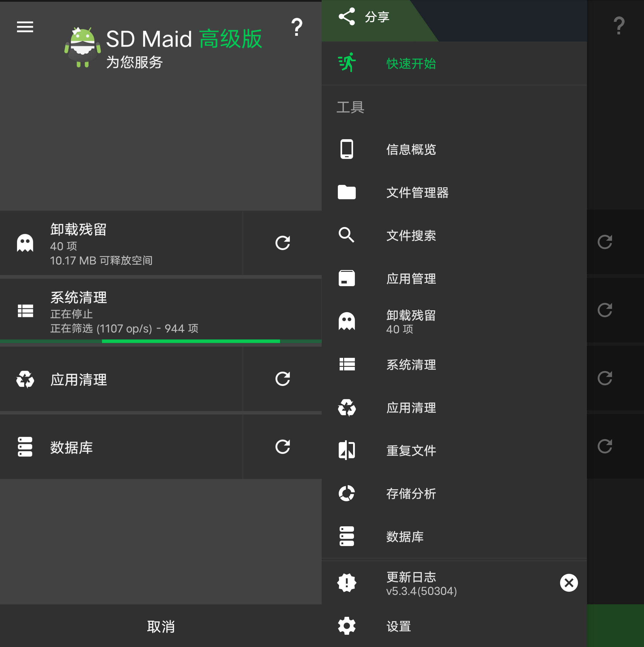Open drawer 应用清理 label

tap(411, 408)
